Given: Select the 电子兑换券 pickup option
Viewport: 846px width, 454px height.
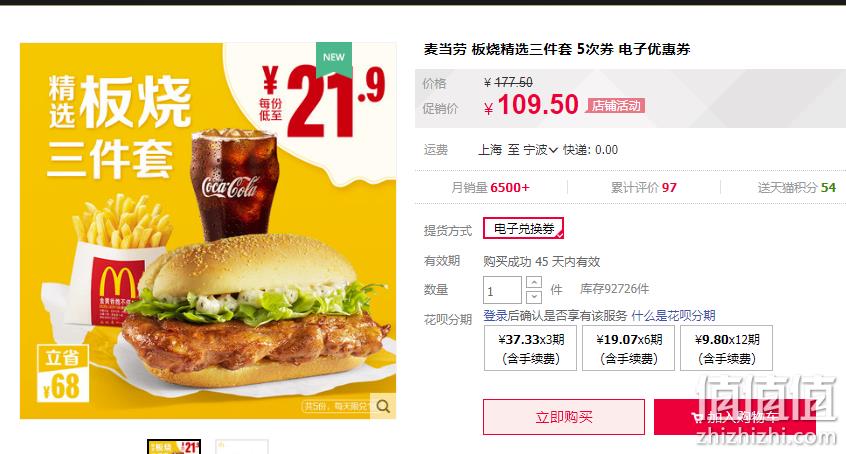Looking at the screenshot, I should point(523,228).
